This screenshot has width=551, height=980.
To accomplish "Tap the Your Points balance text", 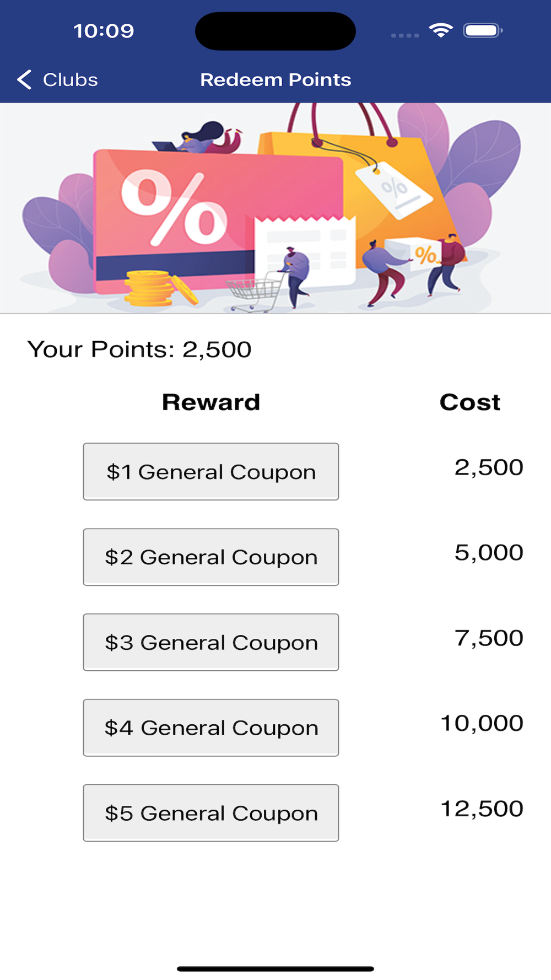I will 139,349.
